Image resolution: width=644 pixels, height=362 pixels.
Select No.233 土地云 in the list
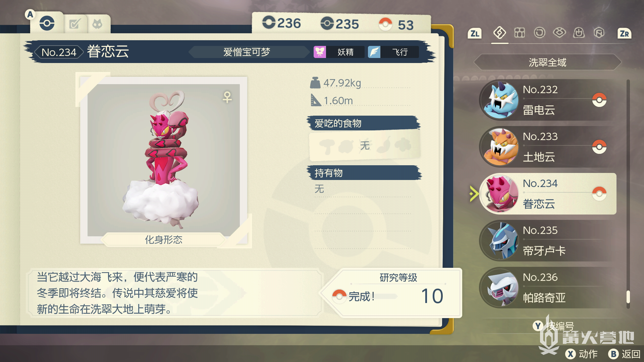click(x=548, y=147)
